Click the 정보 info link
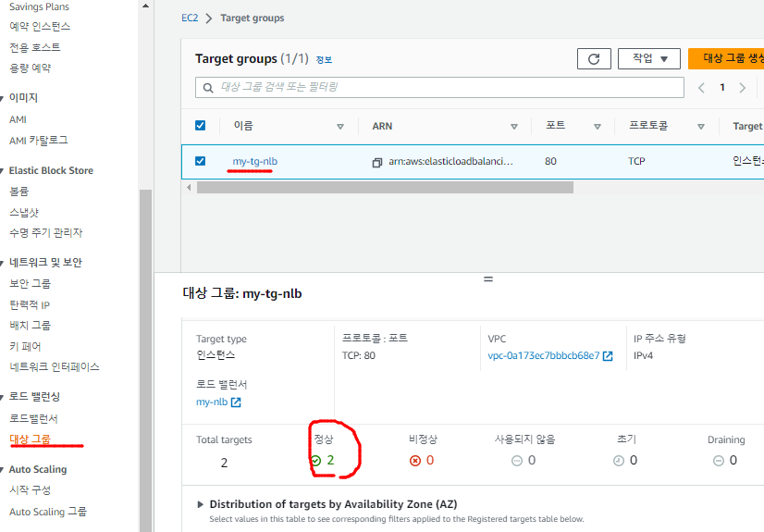The image size is (764, 532). coord(324,60)
